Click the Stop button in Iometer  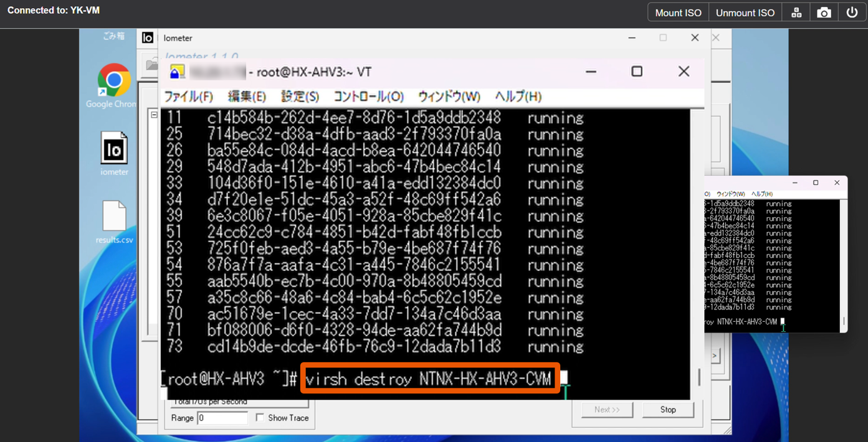pyautogui.click(x=667, y=410)
